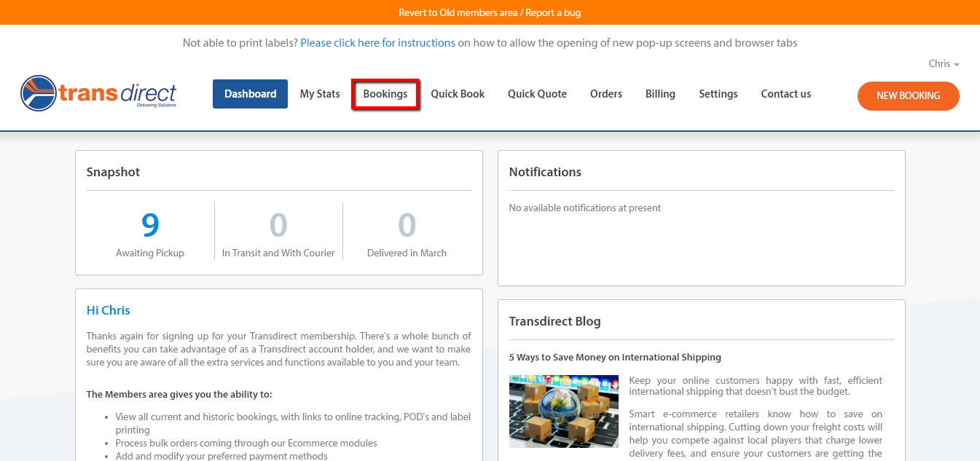980x461 pixels.
Task: Open the My Stats menu item
Action: (320, 94)
